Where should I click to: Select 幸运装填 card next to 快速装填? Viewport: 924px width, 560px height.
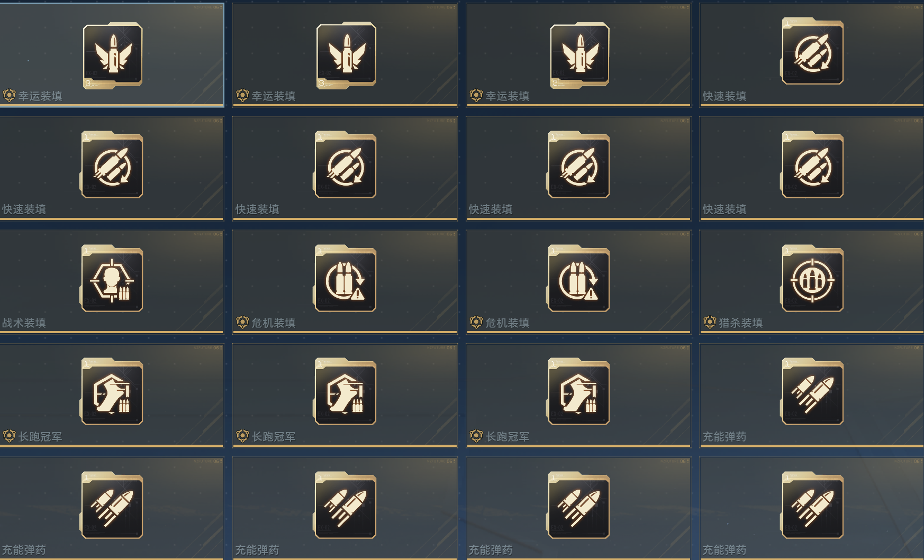(x=578, y=55)
